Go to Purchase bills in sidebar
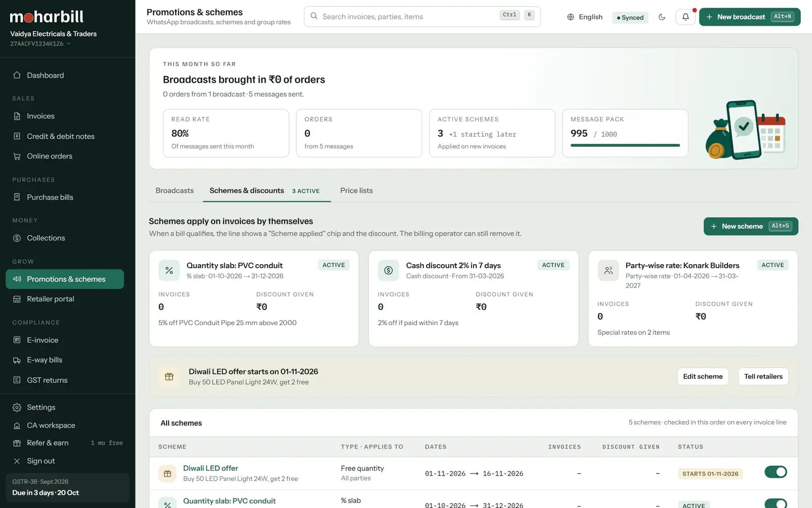 (64, 197)
